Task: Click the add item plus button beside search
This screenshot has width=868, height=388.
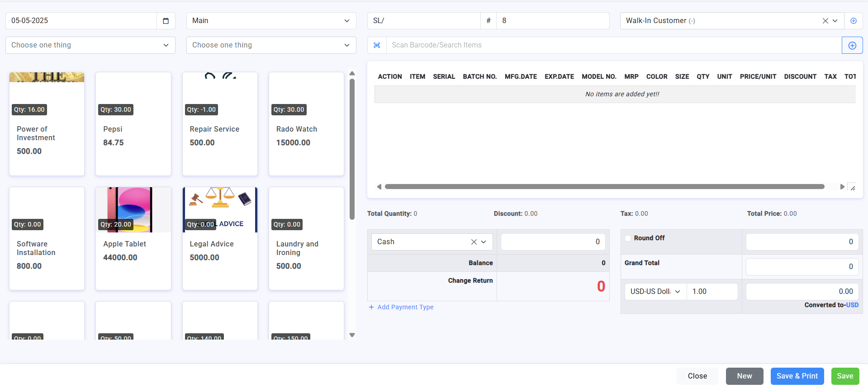Action: (852, 45)
